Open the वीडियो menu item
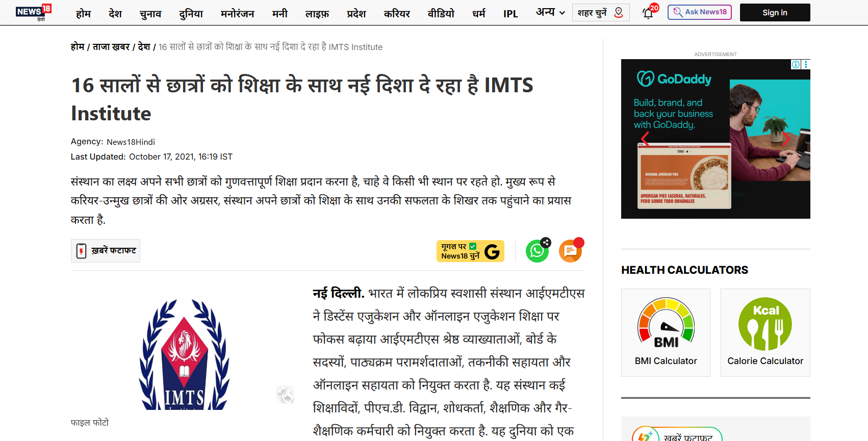This screenshot has height=441, width=868. coord(441,14)
